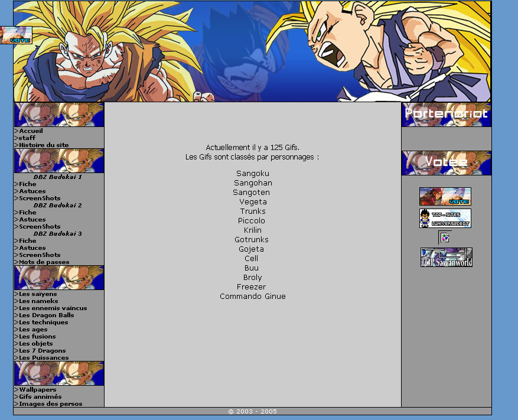
Task: Click the 'DBZ Budokai 3' heading
Action: 57,234
